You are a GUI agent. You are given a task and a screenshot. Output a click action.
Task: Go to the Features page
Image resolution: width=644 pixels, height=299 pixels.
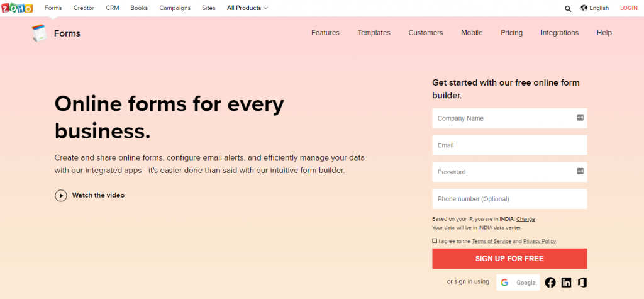tap(325, 33)
